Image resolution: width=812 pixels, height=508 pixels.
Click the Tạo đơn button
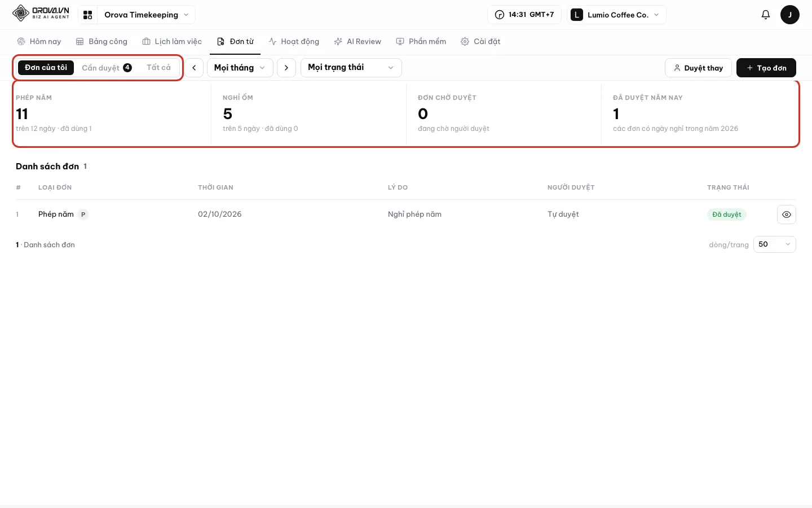766,68
